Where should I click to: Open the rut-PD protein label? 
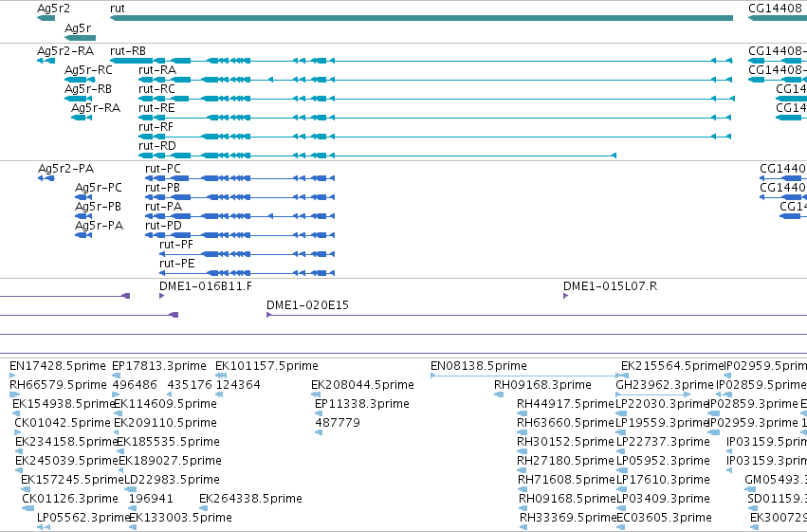163,226
